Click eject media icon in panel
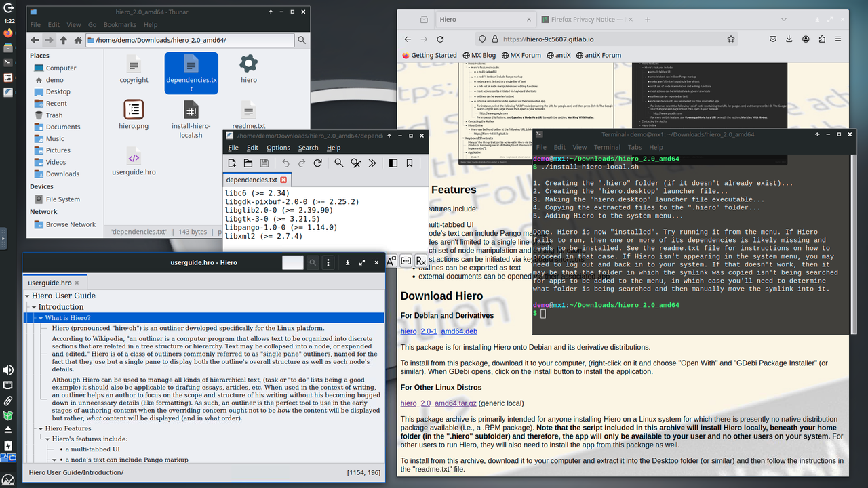868x488 pixels. (8, 430)
